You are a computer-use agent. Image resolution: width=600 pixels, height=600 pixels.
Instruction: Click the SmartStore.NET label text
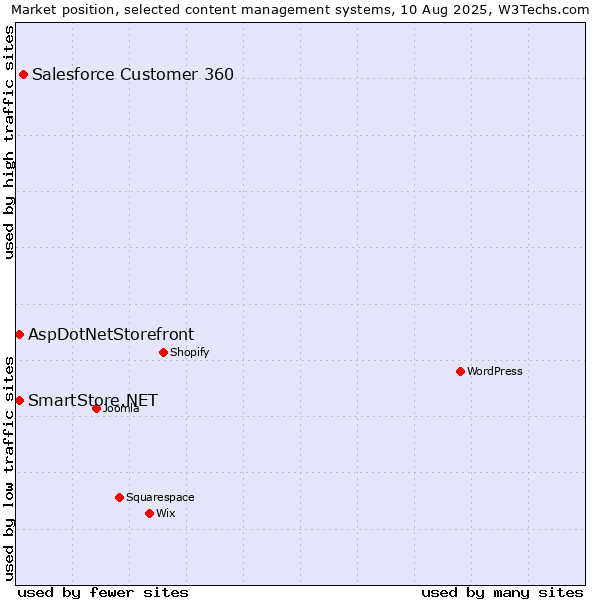click(93, 401)
